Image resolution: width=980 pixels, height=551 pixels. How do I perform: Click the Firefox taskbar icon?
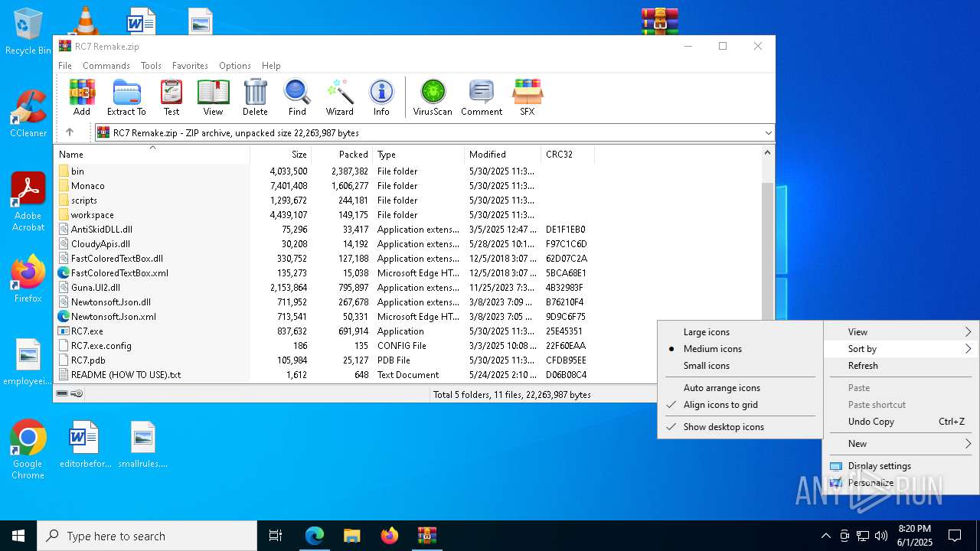pyautogui.click(x=390, y=536)
